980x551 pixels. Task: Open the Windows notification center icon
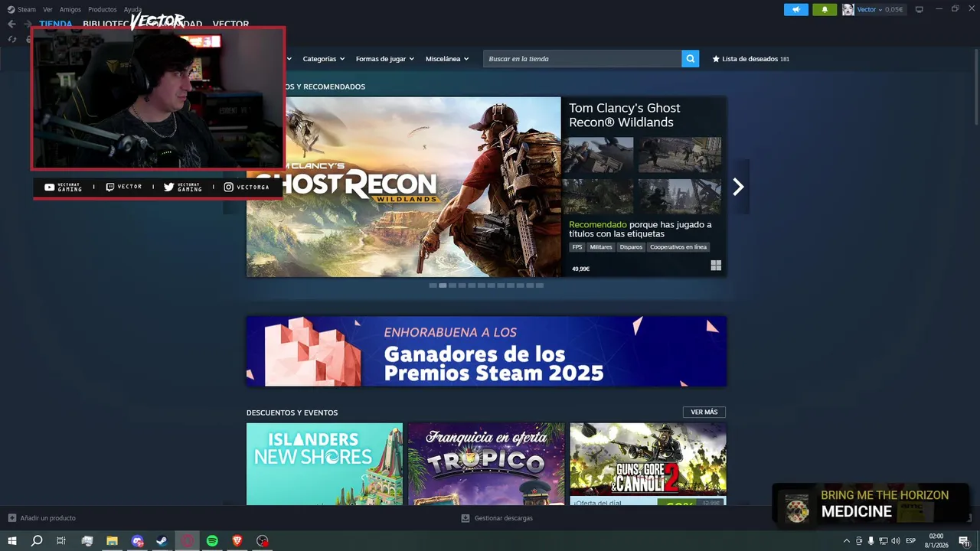pos(964,541)
